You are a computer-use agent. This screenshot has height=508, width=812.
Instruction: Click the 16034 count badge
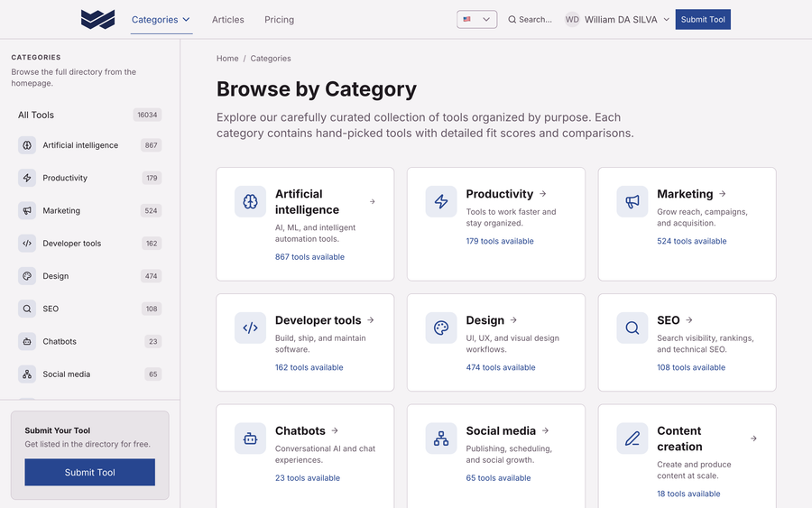(147, 115)
